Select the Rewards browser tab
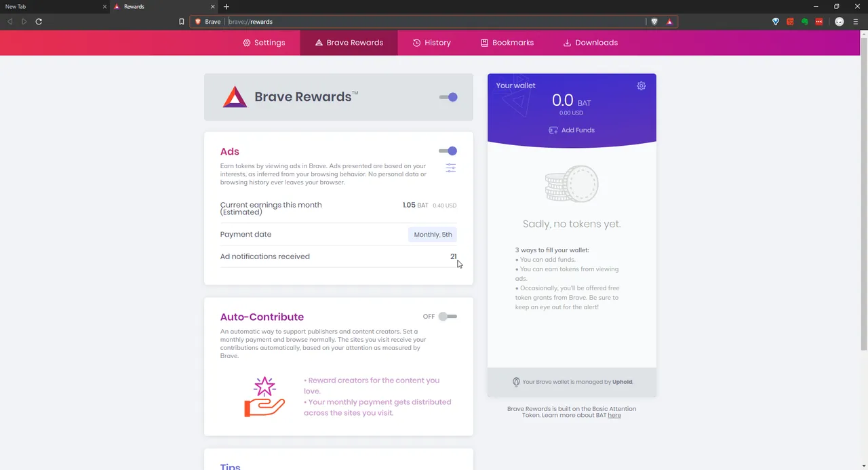868x470 pixels. (165, 7)
